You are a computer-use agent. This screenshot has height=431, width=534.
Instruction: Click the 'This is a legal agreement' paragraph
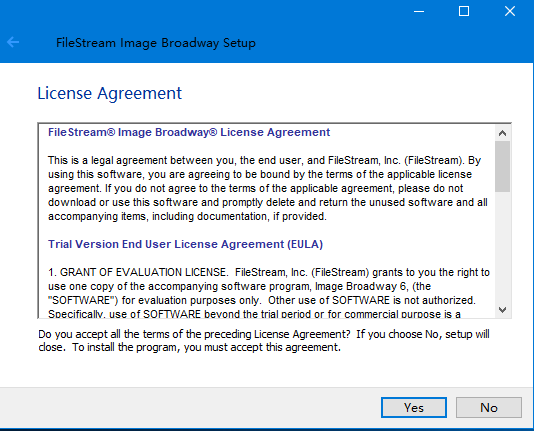[268, 188]
